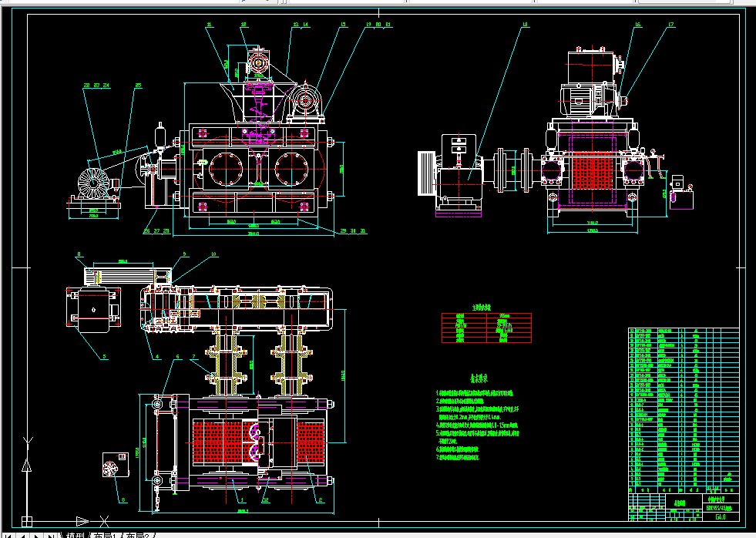
Task: Select the G4.0 title block cell
Action: click(x=721, y=516)
